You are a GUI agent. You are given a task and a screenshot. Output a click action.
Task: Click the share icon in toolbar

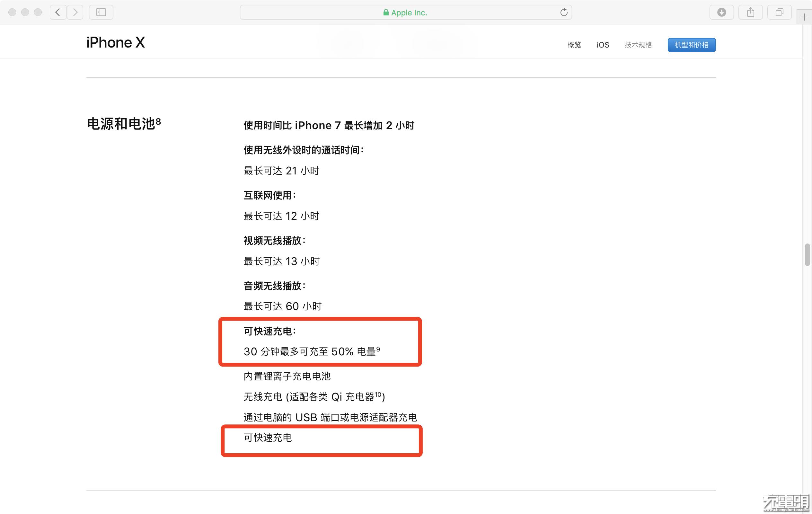tap(750, 13)
